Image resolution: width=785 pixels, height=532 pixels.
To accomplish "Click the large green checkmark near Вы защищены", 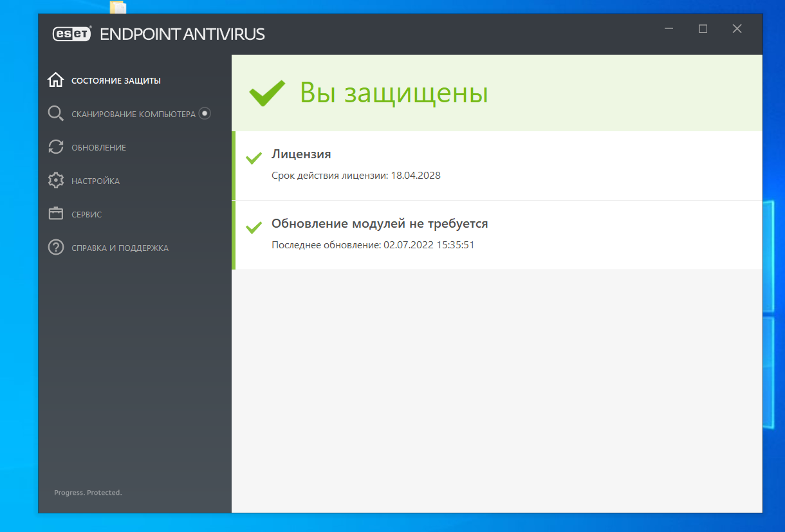I will point(267,93).
